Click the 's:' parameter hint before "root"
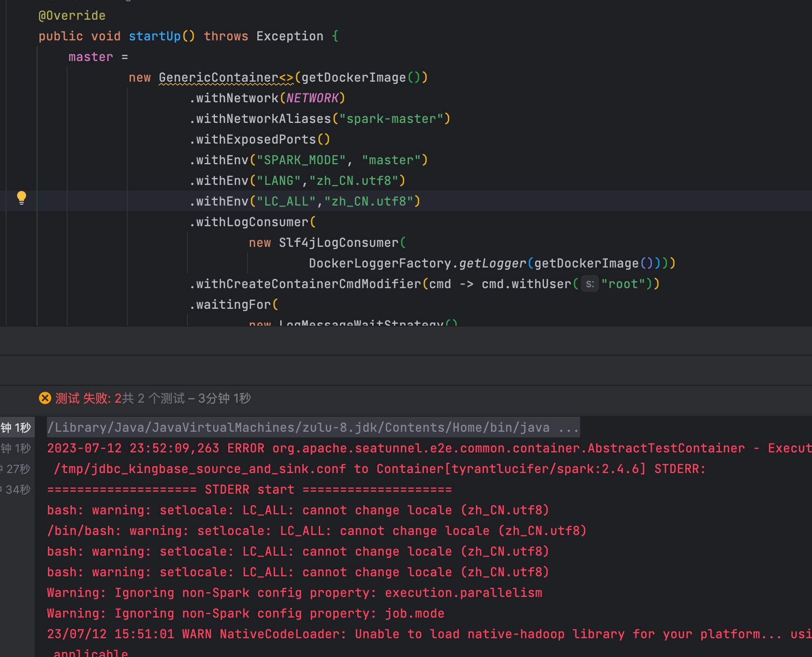The width and height of the screenshot is (812, 657). [x=590, y=284]
